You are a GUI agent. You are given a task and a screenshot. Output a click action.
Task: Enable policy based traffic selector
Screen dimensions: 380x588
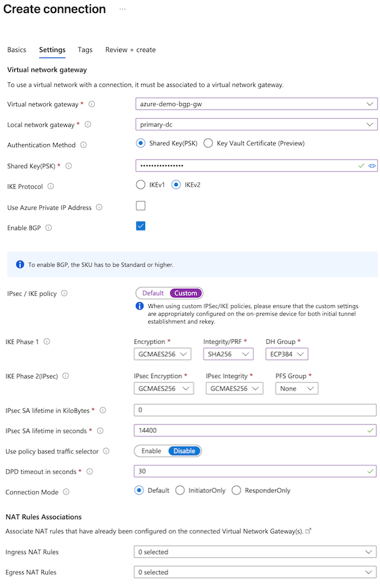coord(151,451)
